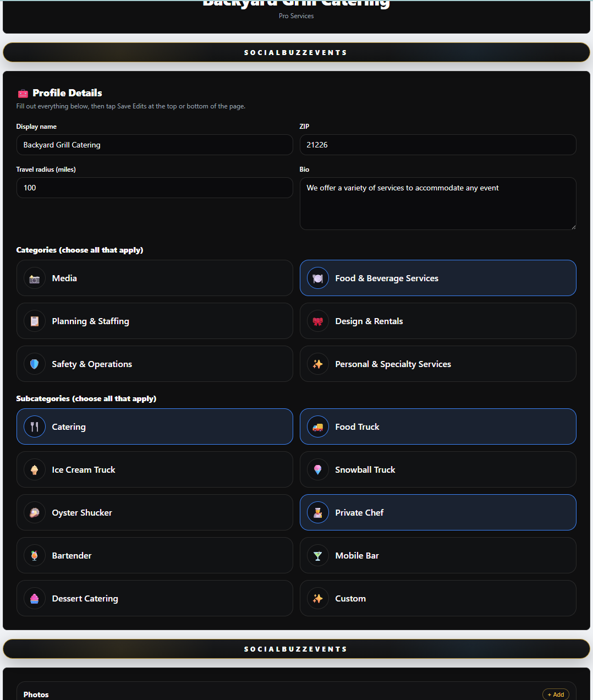Select the Snowball Truck subcategory
The width and height of the screenshot is (593, 700).
click(438, 469)
